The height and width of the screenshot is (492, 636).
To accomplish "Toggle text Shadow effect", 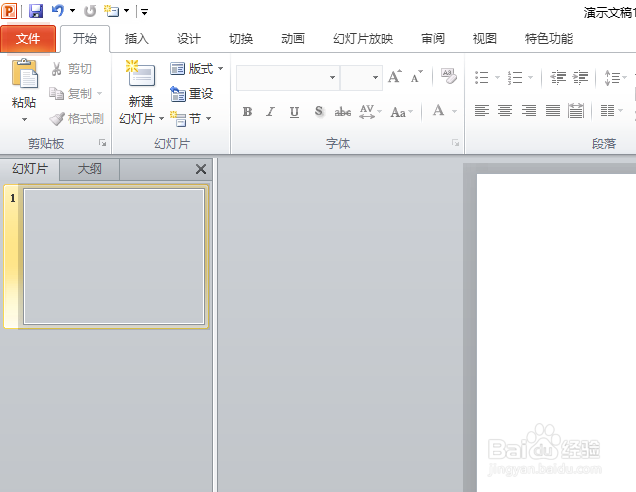I will pos(319,111).
